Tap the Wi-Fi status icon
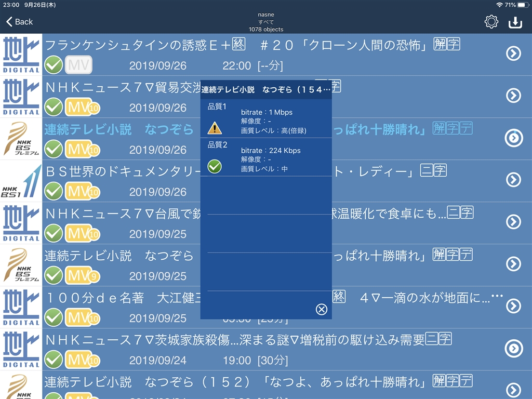The image size is (532, 399). (499, 5)
